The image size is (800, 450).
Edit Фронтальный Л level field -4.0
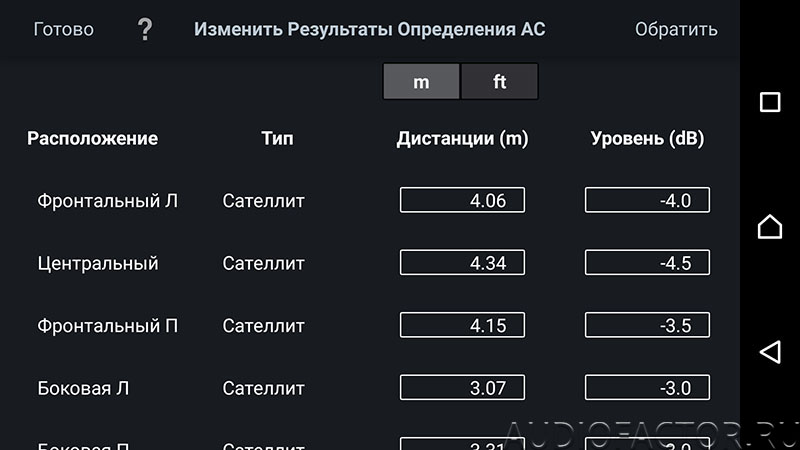(647, 200)
